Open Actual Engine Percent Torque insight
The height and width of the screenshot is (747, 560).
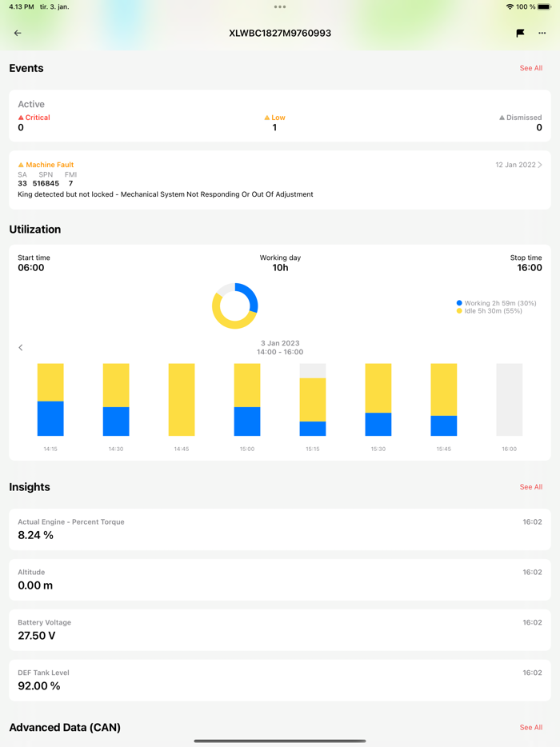[x=280, y=529]
